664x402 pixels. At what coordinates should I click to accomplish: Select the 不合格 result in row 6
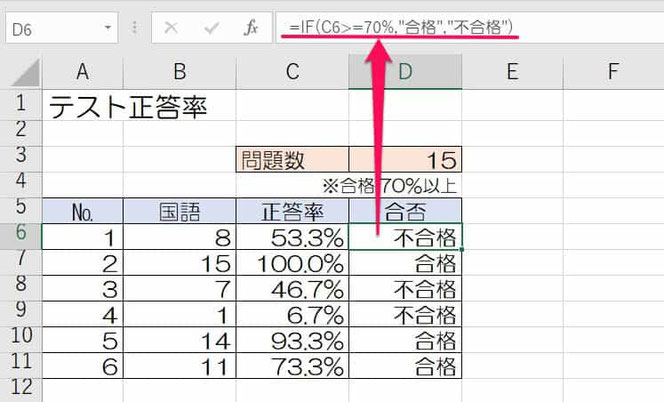pyautogui.click(x=405, y=237)
